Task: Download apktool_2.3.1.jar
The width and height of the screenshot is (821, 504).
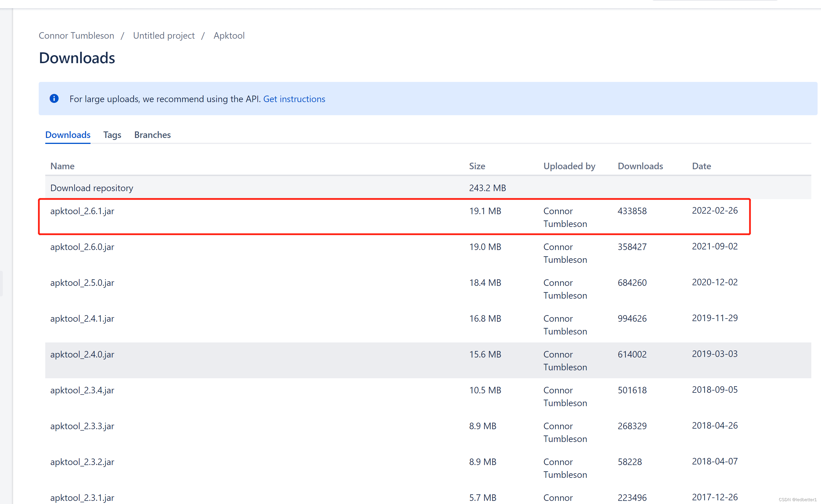Action: point(82,498)
